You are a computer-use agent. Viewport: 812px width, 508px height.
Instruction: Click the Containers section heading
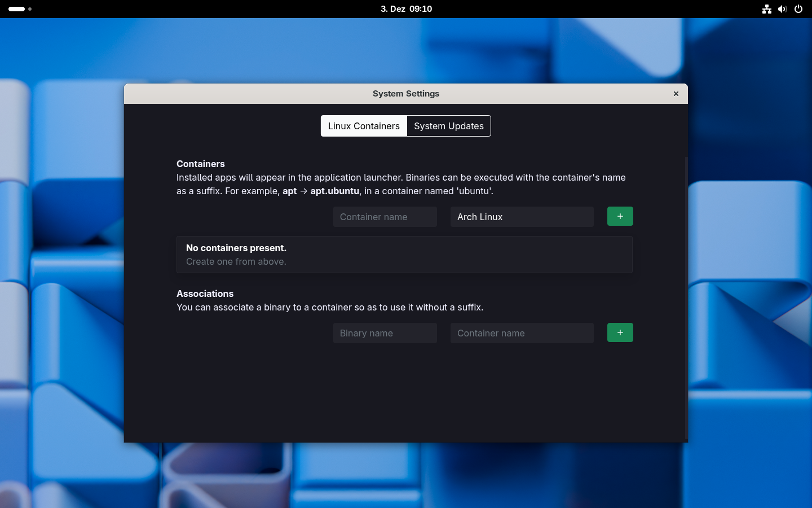tap(201, 164)
